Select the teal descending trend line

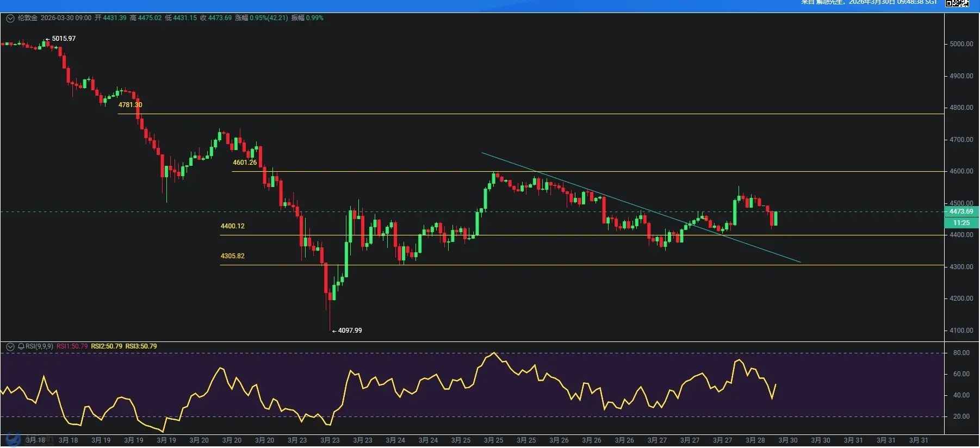[x=641, y=207]
